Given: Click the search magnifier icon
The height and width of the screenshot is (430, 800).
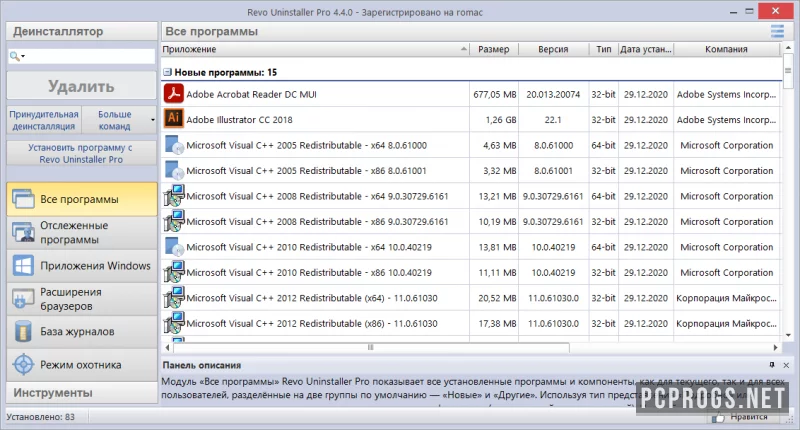Looking at the screenshot, I should 14,56.
